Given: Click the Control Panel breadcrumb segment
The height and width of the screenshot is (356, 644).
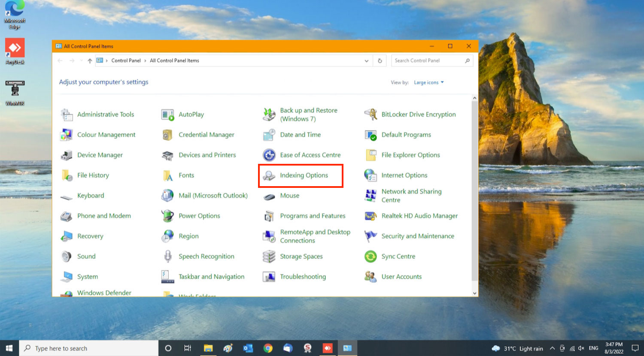Looking at the screenshot, I should pyautogui.click(x=126, y=60).
